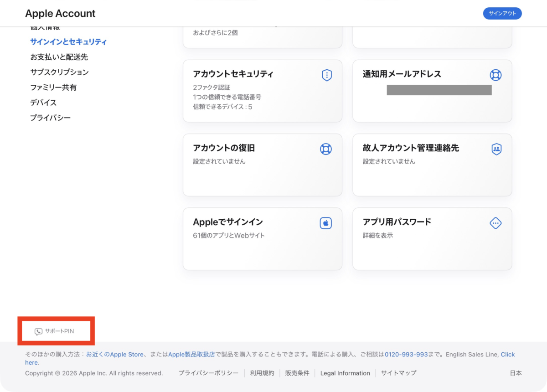Click the lifebuoy icon on 通知用メールアドレス card
Image resolution: width=547 pixels, height=392 pixels.
[496, 75]
